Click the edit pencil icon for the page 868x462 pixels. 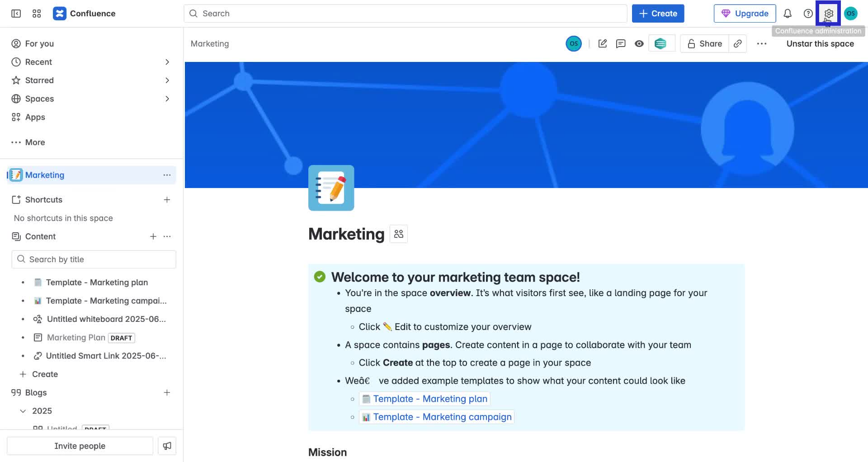pyautogui.click(x=602, y=44)
